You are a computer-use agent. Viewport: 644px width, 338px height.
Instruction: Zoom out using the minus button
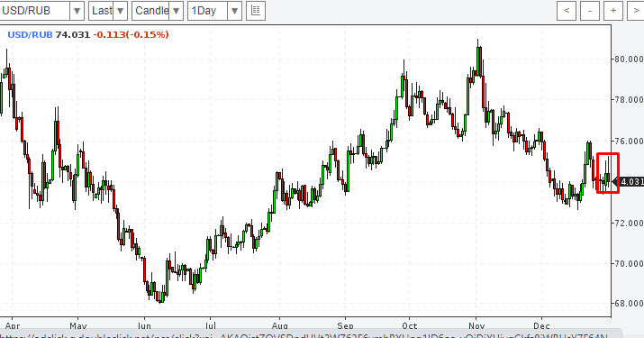590,11
